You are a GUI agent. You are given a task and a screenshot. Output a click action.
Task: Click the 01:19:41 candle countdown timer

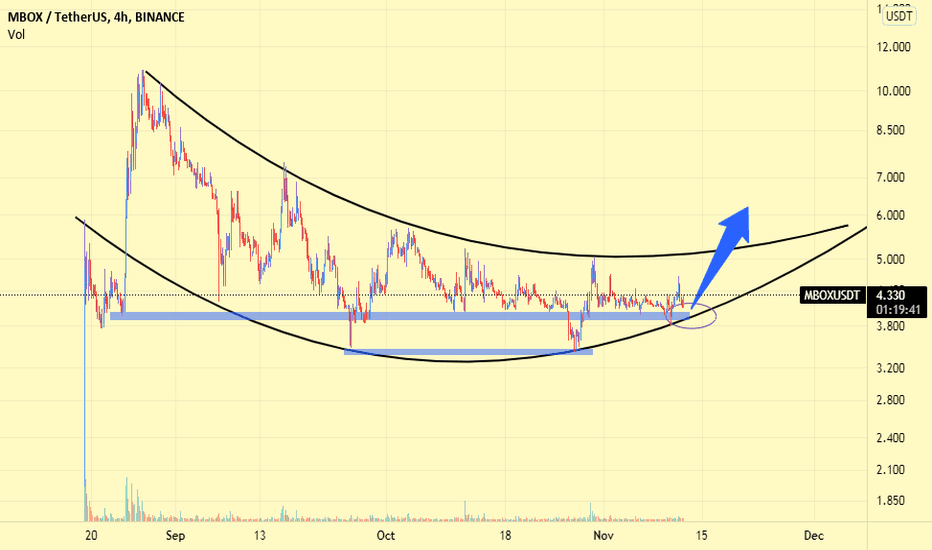[x=898, y=310]
